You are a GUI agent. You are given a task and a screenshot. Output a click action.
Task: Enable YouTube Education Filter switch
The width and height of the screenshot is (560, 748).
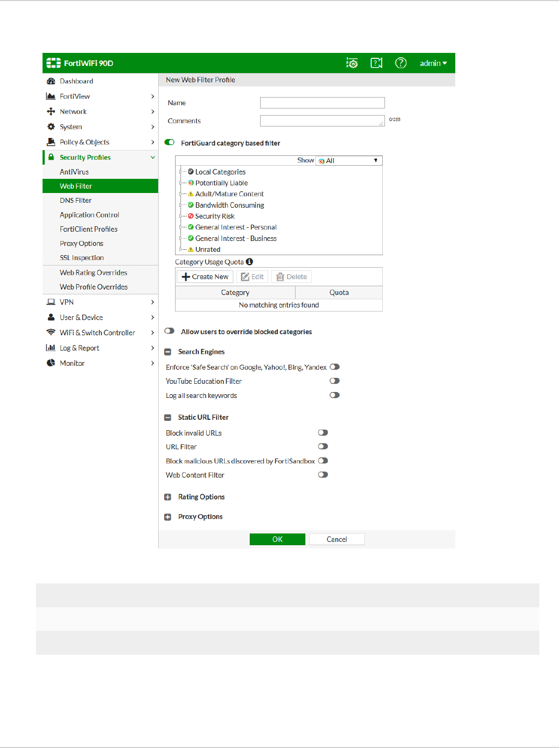pos(335,381)
